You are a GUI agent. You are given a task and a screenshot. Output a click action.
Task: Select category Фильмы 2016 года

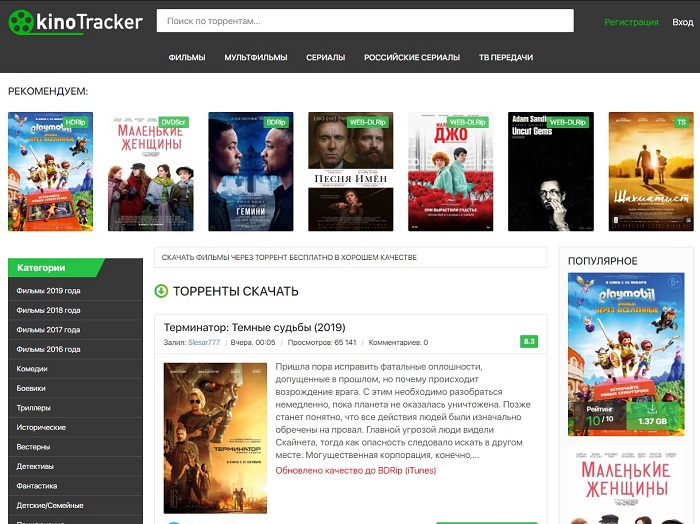pyautogui.click(x=75, y=349)
